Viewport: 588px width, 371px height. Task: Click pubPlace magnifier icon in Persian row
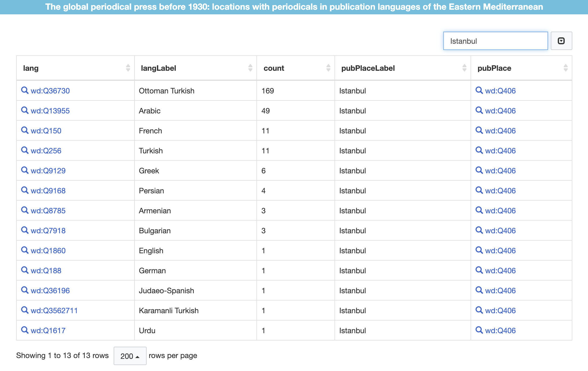point(479,190)
